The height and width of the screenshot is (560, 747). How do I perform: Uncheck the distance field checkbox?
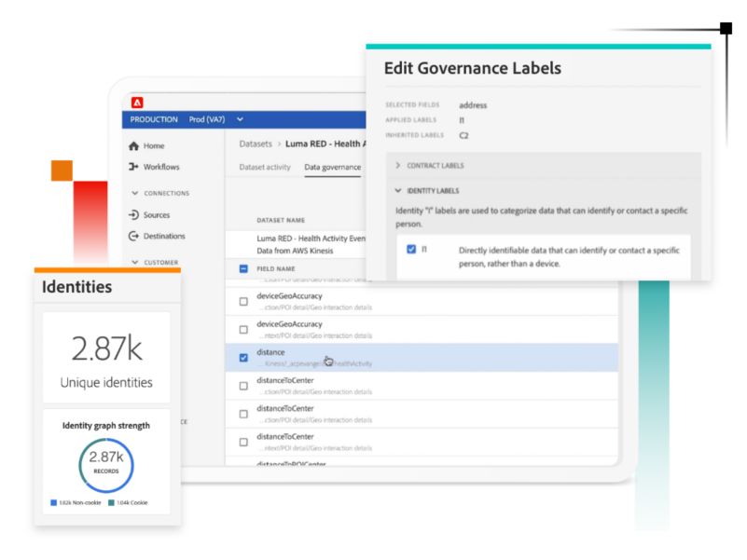point(243,358)
